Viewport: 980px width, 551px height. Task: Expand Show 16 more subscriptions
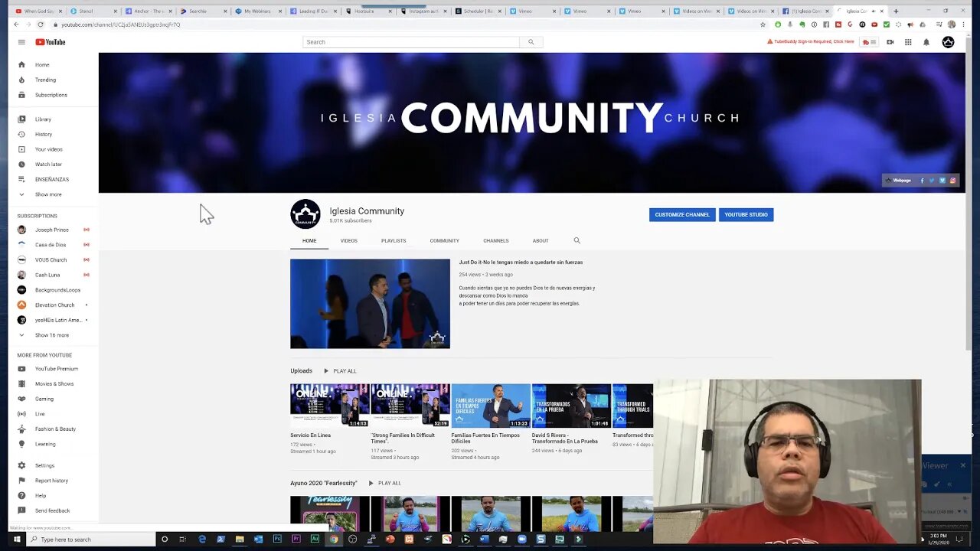coord(52,335)
